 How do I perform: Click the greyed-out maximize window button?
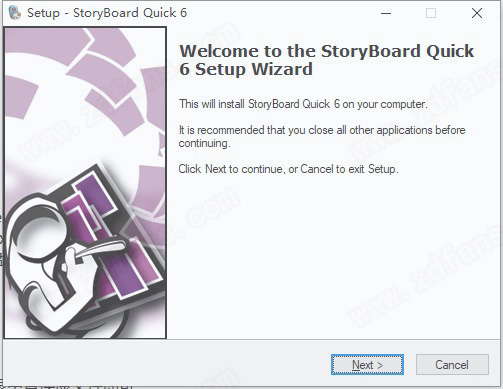pos(431,13)
